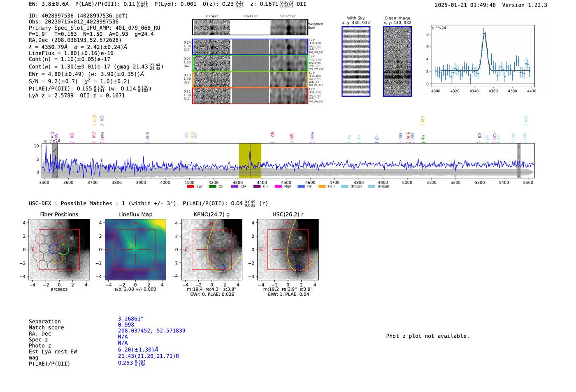Click the HeII orange legend swatch
This screenshot has height=392, width=576.
click(x=322, y=186)
